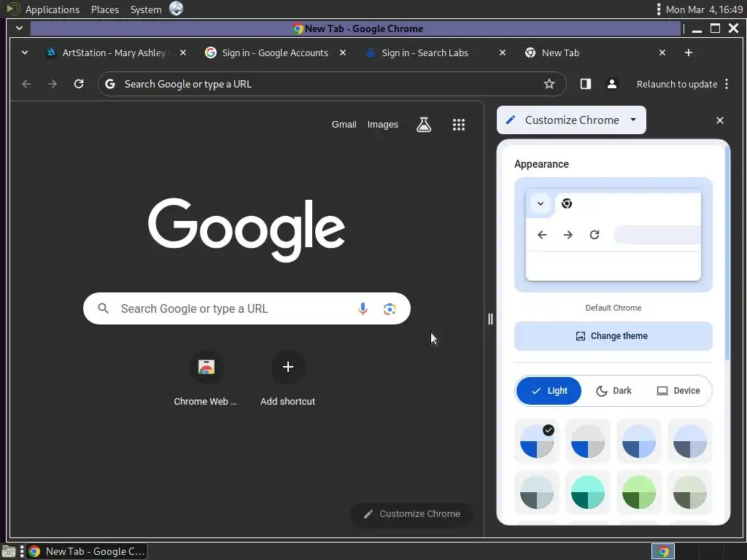The image size is (747, 560).
Task: Select the Device mode option
Action: click(678, 391)
